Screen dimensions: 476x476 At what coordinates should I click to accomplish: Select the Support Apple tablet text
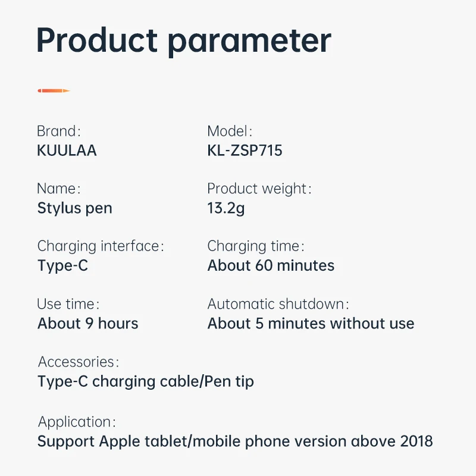235,441
